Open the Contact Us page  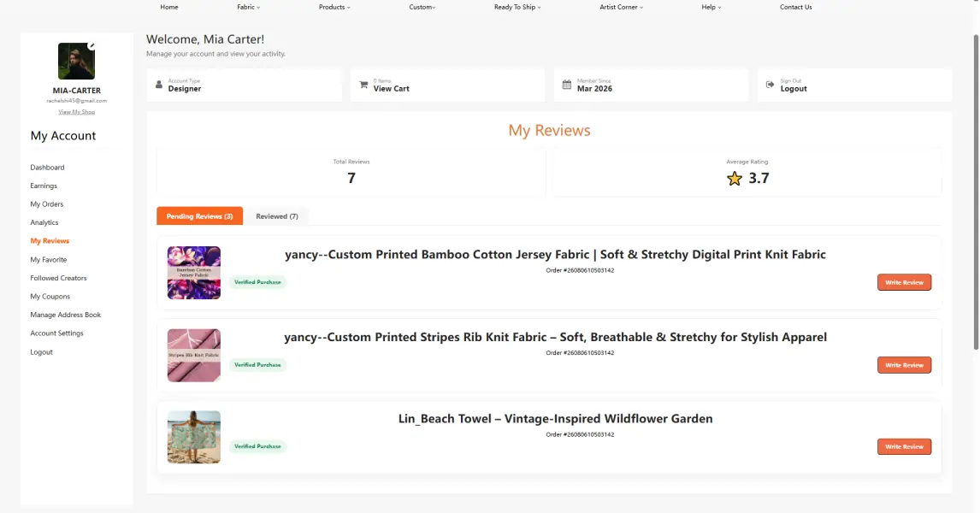tap(795, 7)
